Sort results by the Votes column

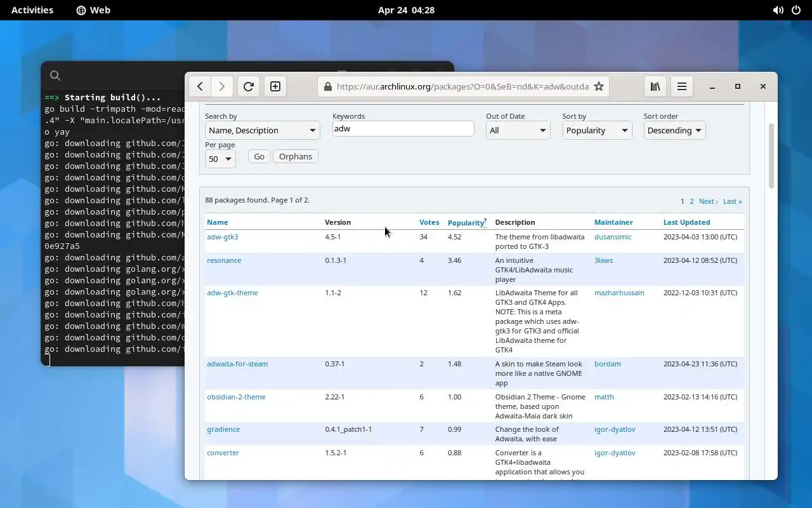click(429, 222)
